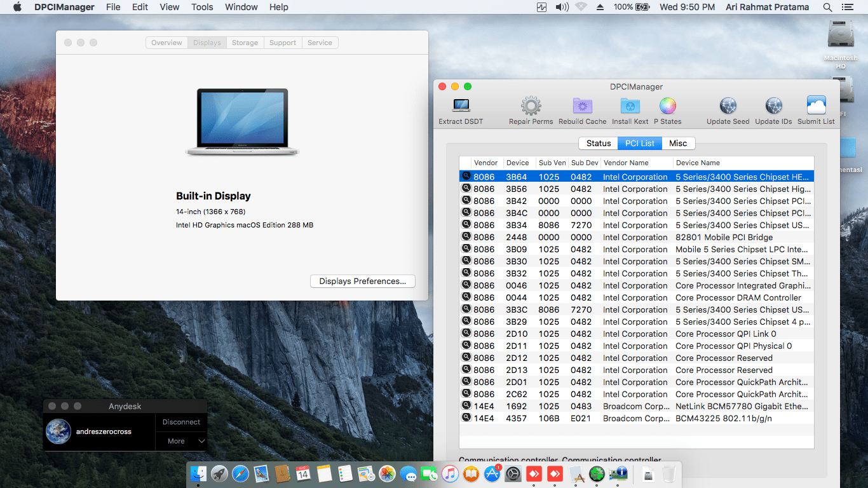Click the Wi-Fi status icon in the menu bar

pos(581,7)
